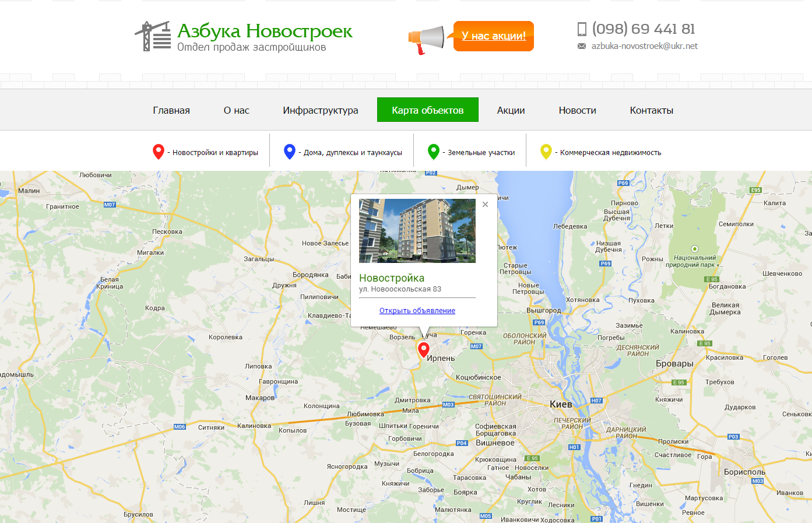This screenshot has width=812, height=523.
Task: Click the megaphone promotions icon
Action: click(426, 40)
